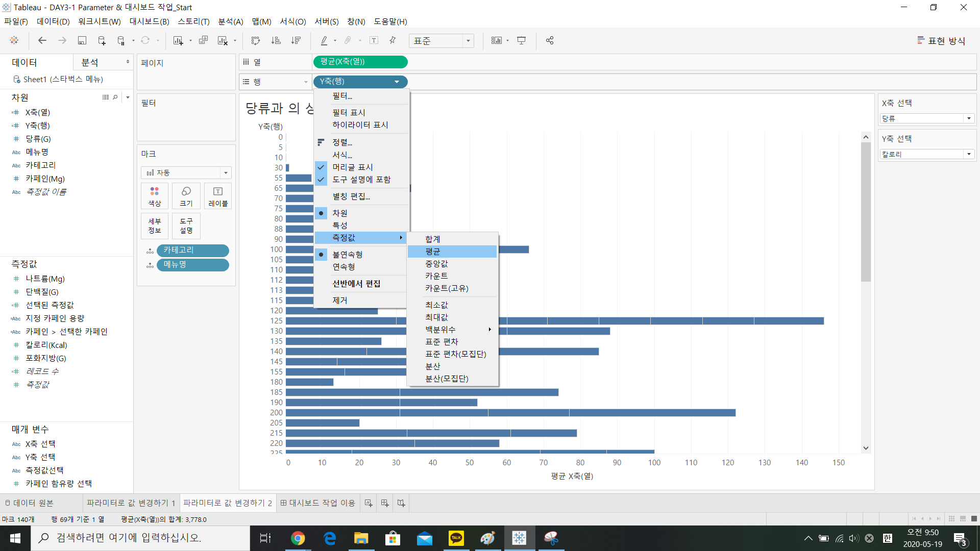Click swap rows and columns icon
The height and width of the screenshot is (551, 980).
pos(256,40)
